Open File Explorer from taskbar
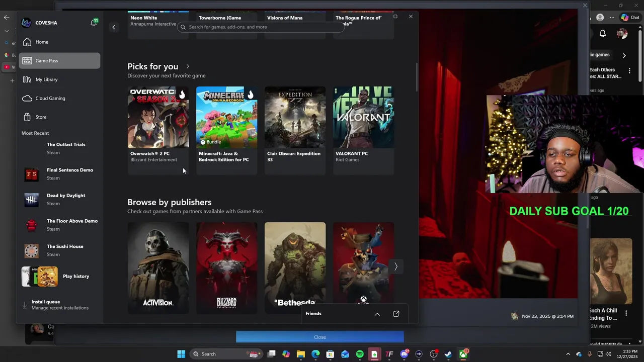The image size is (644, 362). 301,354
